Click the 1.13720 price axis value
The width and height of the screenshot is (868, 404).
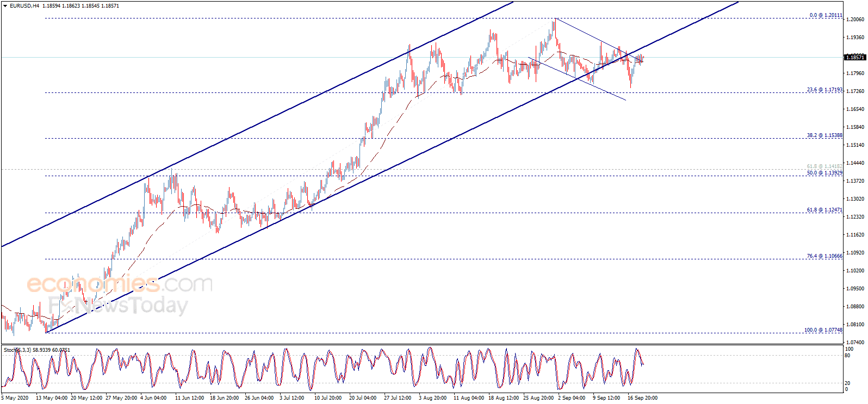855,181
